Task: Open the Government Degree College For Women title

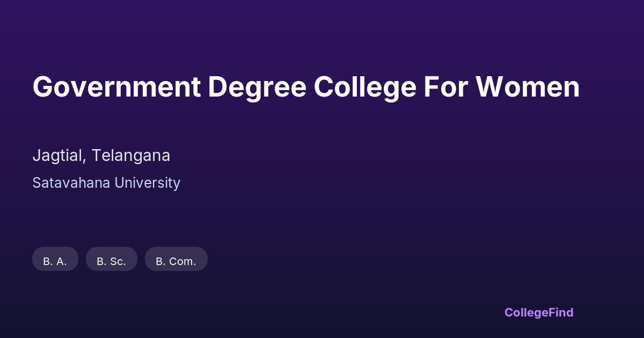Action: click(x=306, y=87)
